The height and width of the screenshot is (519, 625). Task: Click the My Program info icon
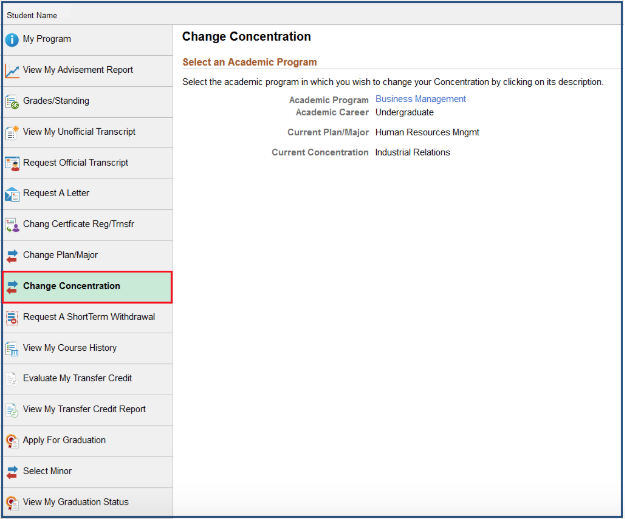(13, 40)
